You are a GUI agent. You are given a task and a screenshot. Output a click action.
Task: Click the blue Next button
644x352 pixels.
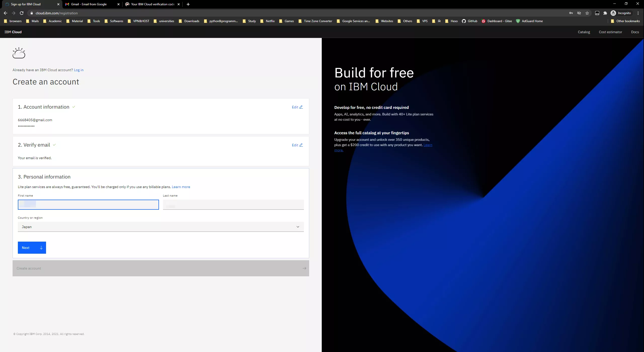[32, 248]
